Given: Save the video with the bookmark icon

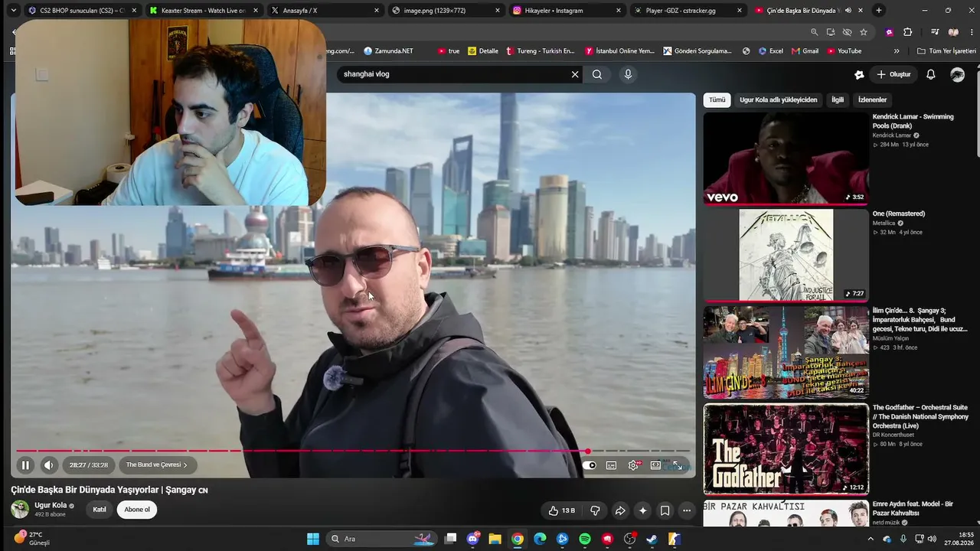Looking at the screenshot, I should [x=665, y=510].
